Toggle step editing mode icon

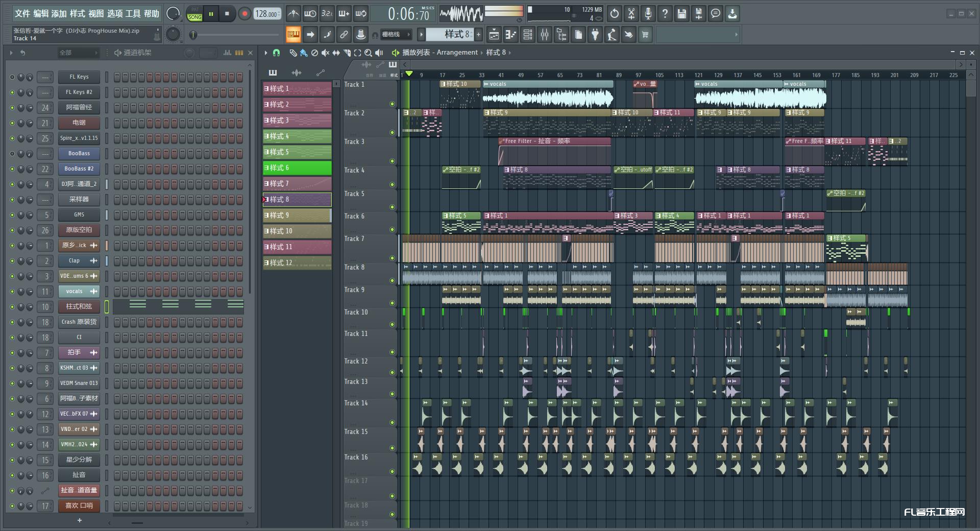(327, 35)
